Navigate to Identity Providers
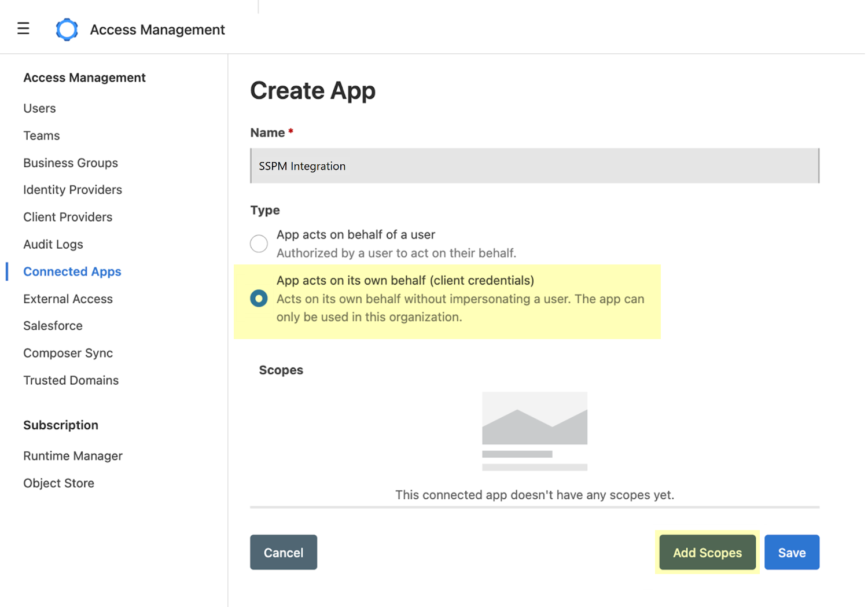This screenshot has width=868, height=607. click(72, 190)
